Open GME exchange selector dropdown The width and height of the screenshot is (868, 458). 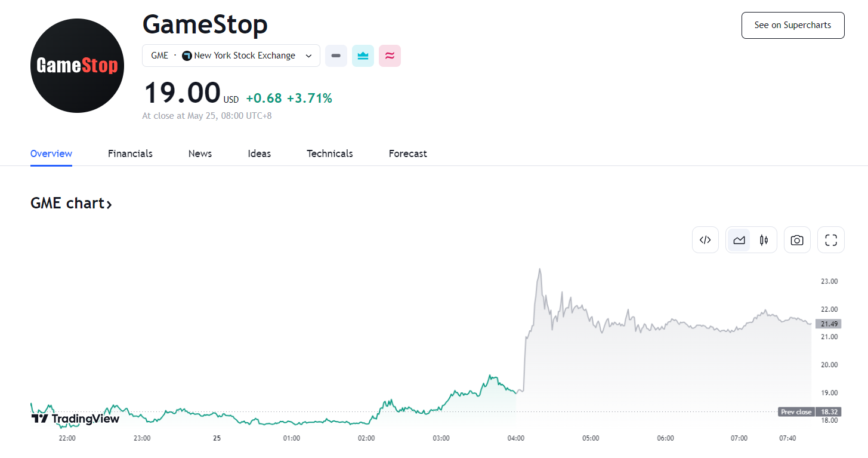231,56
